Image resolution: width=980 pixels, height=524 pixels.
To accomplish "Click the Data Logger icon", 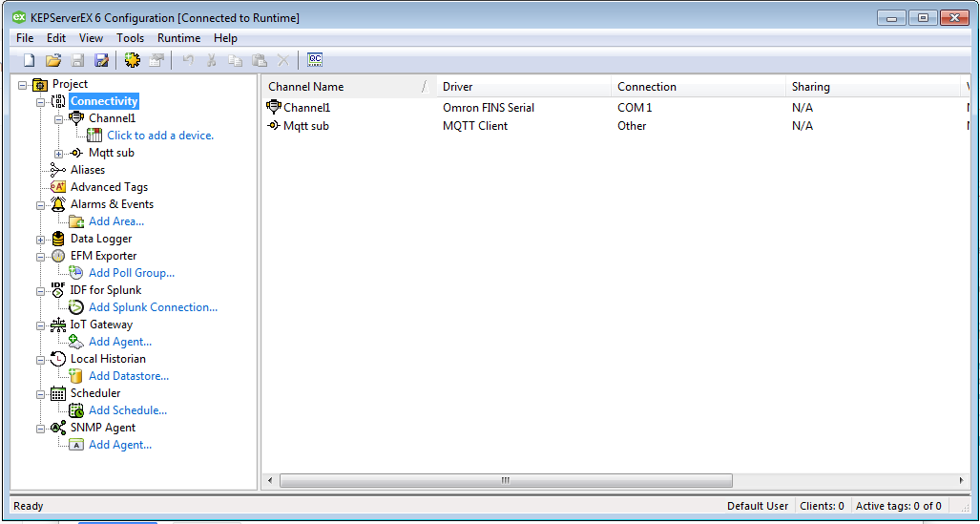I will coord(58,239).
